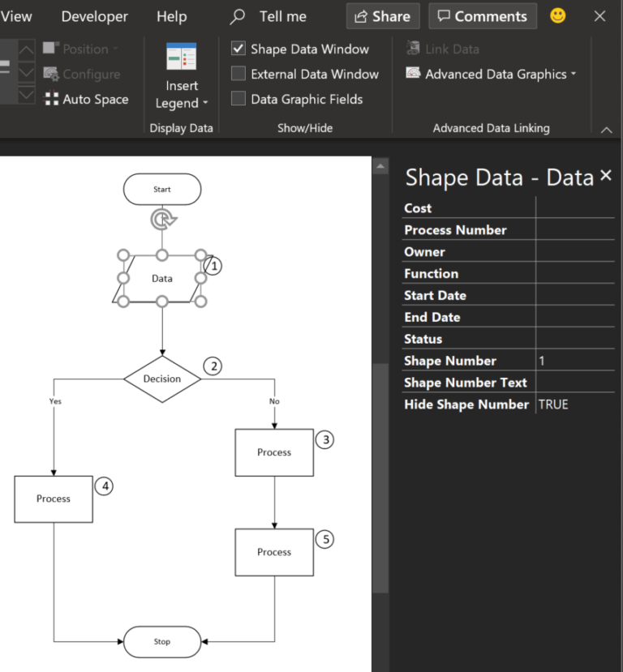Select the Process shape numbered 3

[x=274, y=452]
